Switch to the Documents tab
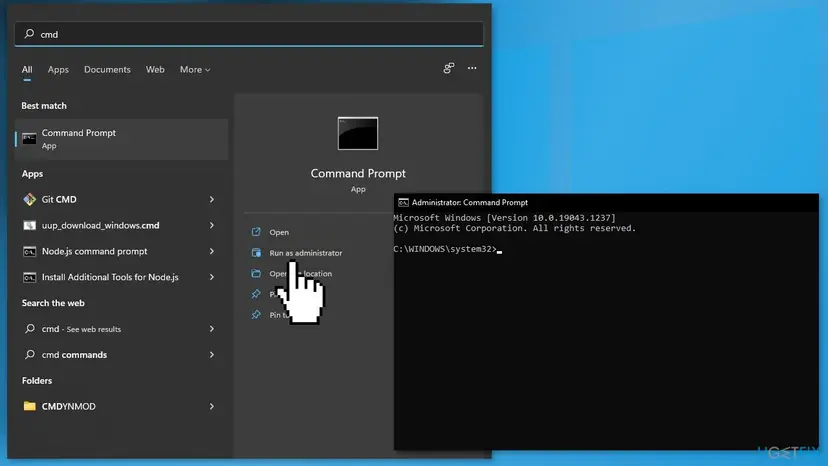Image resolution: width=828 pixels, height=466 pixels. (x=107, y=70)
